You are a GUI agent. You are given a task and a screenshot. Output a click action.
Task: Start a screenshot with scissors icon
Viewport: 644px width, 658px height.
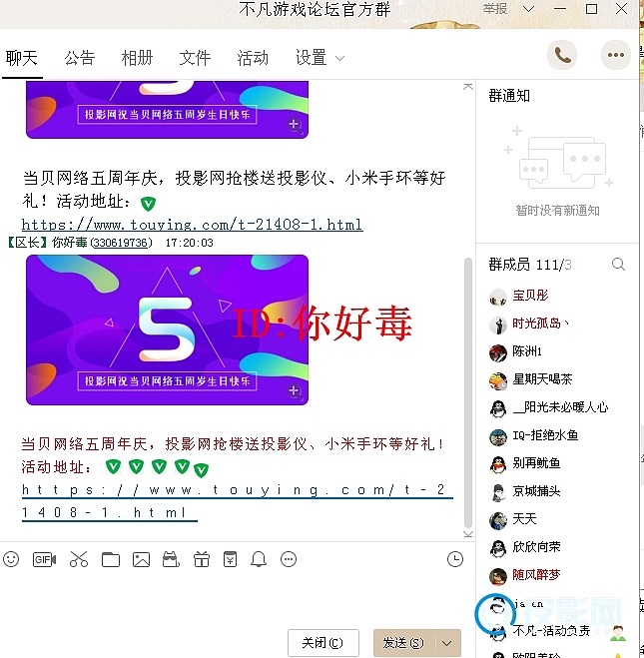click(79, 559)
